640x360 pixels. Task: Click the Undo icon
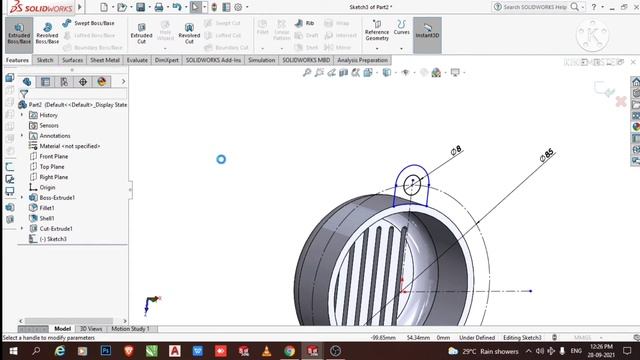point(177,7)
